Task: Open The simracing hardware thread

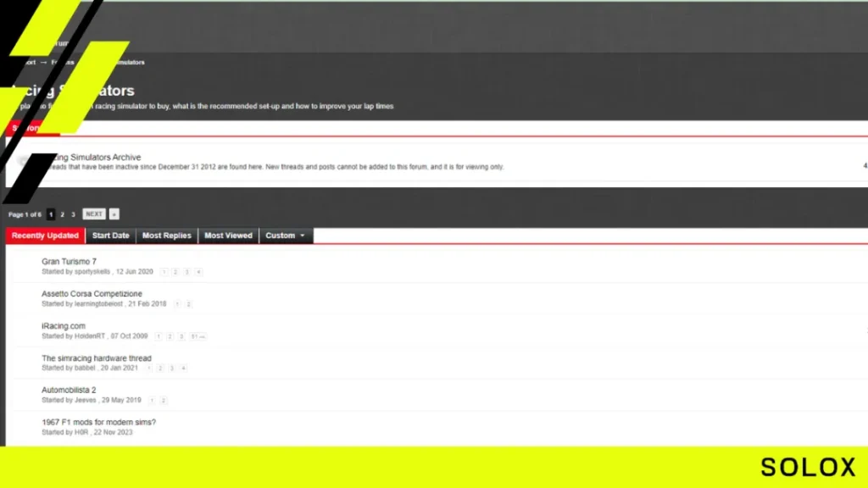Action: point(97,358)
